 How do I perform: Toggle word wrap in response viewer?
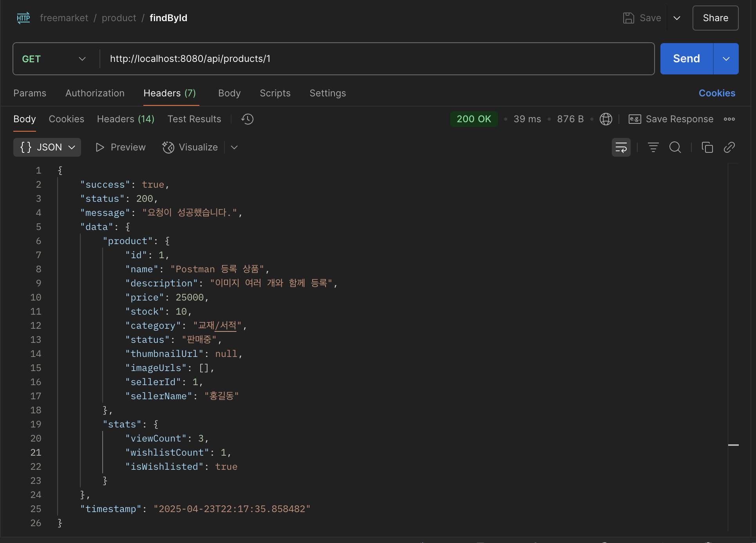tap(621, 147)
